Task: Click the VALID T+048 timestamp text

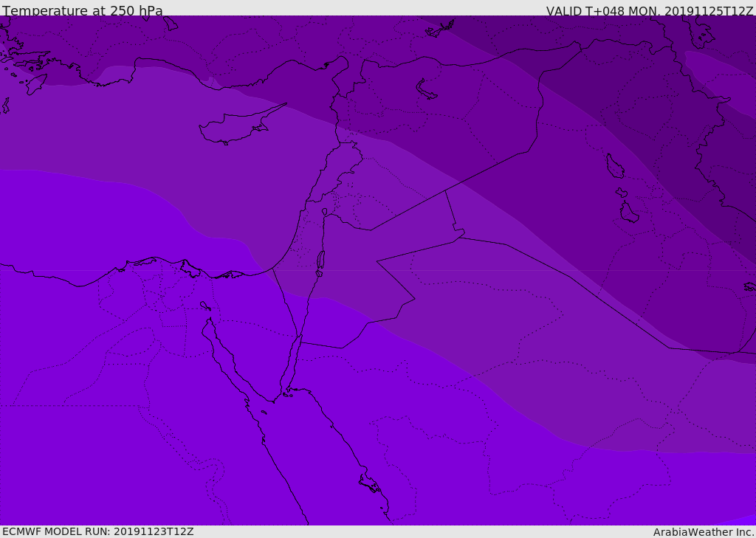Action: point(650,10)
